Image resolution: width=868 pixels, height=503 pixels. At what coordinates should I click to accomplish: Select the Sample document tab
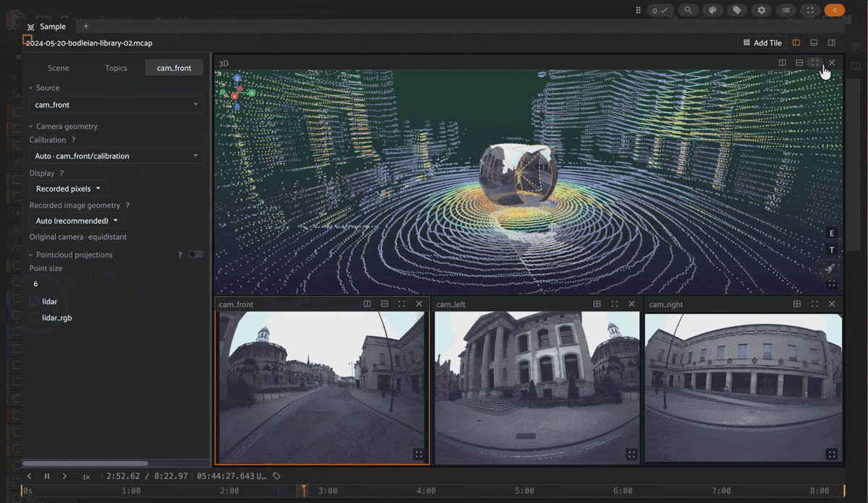point(47,27)
